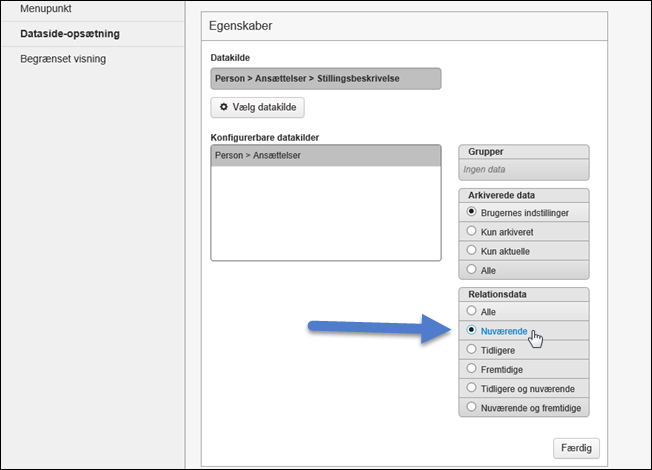Select Person > Ansættelser in configurable list
The height and width of the screenshot is (470, 652).
click(x=325, y=155)
